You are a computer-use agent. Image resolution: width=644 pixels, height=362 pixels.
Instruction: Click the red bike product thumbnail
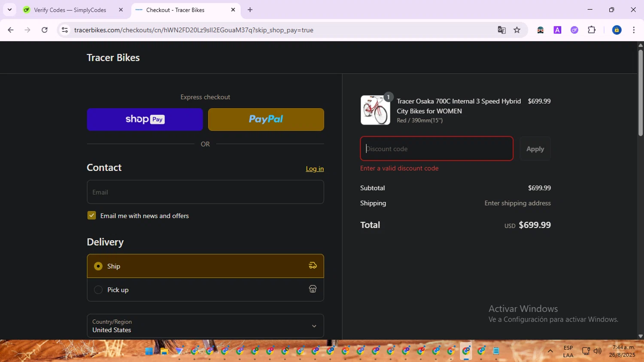[x=375, y=110]
